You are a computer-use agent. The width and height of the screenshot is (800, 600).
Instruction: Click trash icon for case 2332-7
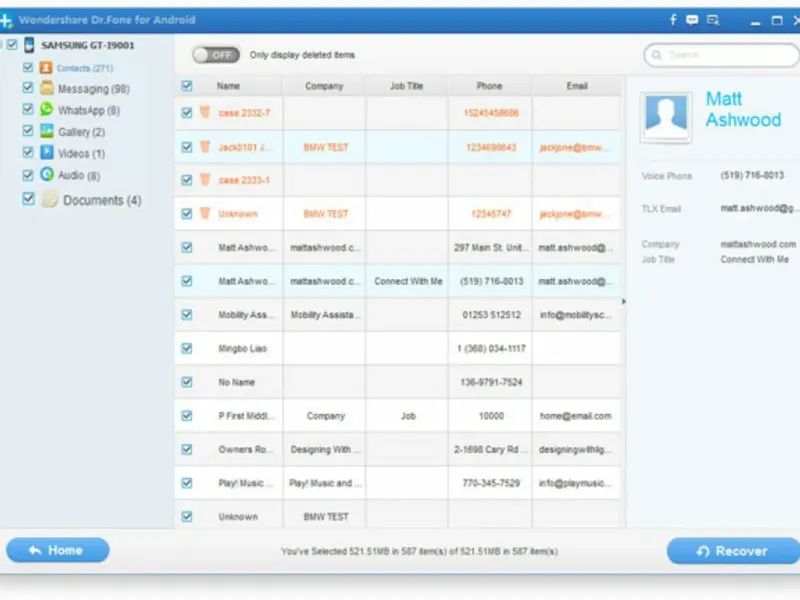tap(205, 112)
